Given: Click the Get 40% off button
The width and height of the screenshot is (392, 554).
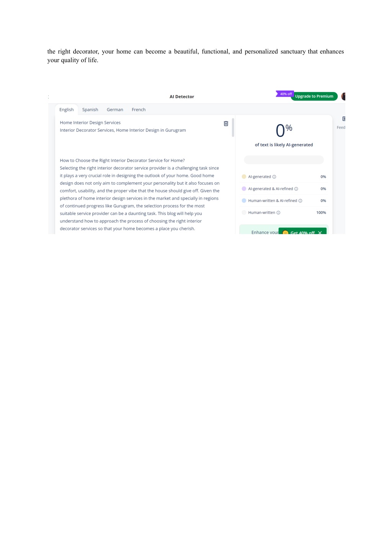Looking at the screenshot, I should click(302, 232).
